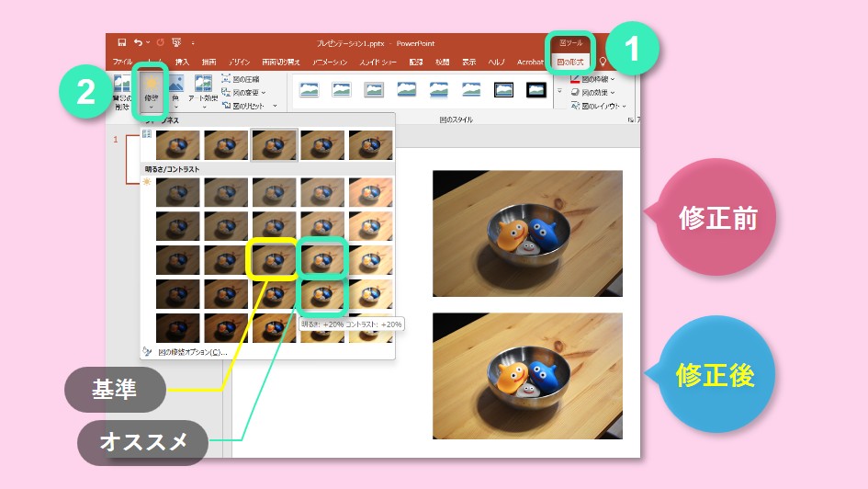Apply the fifth reflected picture style
Screen dimensions: 868x489
click(x=439, y=90)
